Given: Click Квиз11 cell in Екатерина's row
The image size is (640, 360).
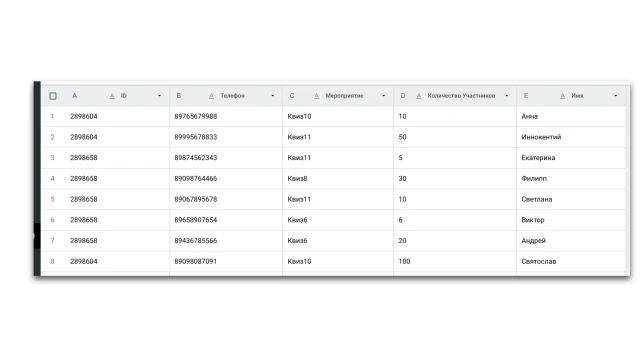Looking at the screenshot, I should pos(338,158).
